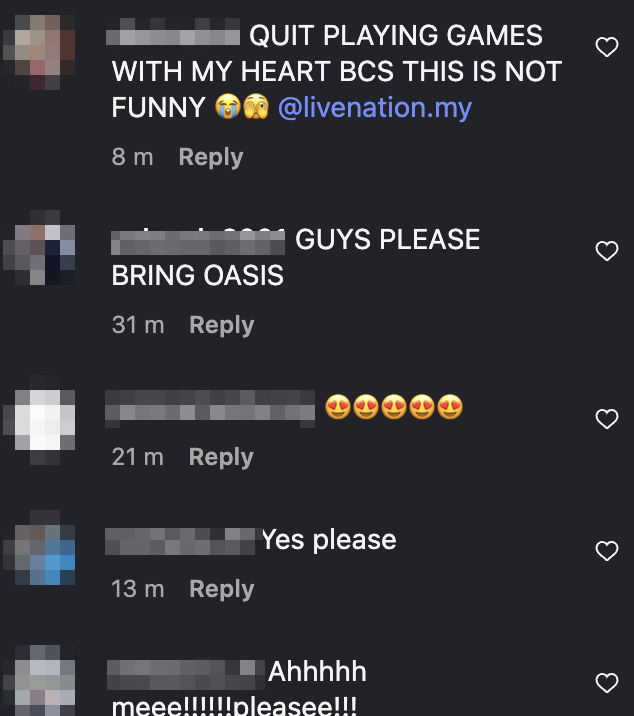
Task: Open username before GUYS PLEASE
Action: coord(198,242)
